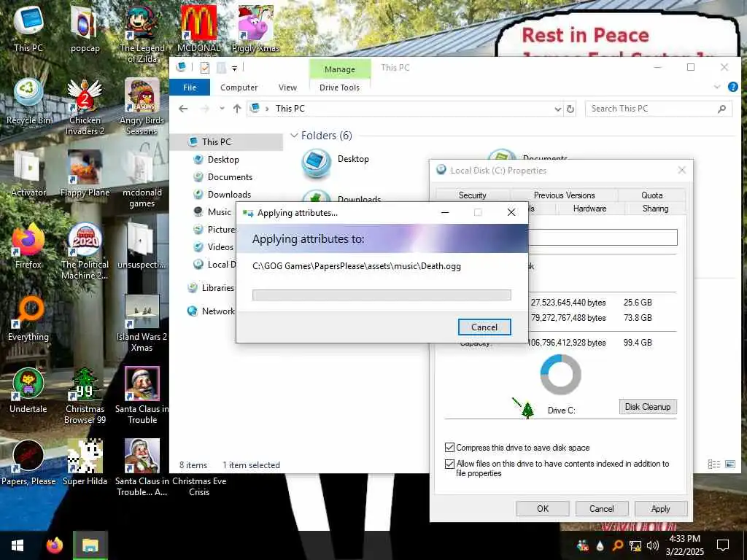Launch Island Wars 2 Xmas shortcut
Screen dimensions: 747x560
[142, 323]
